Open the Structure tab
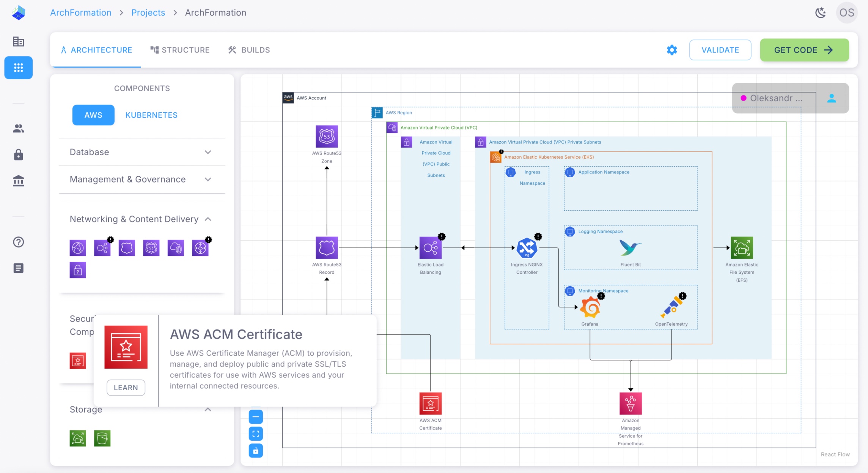The image size is (868, 473). tap(180, 50)
